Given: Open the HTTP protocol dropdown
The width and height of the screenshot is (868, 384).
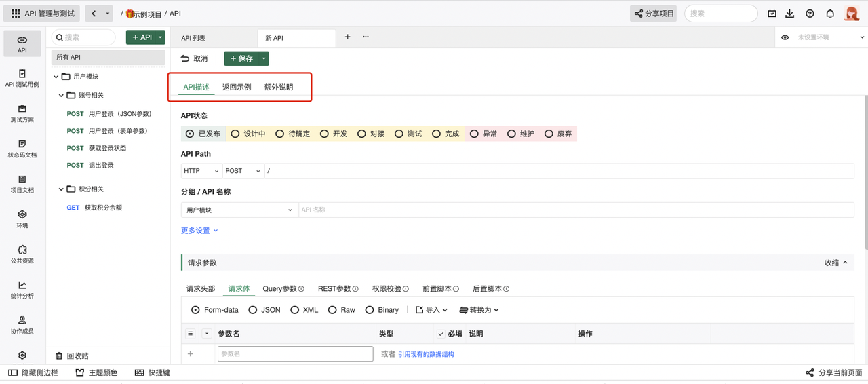Looking at the screenshot, I should coord(201,171).
